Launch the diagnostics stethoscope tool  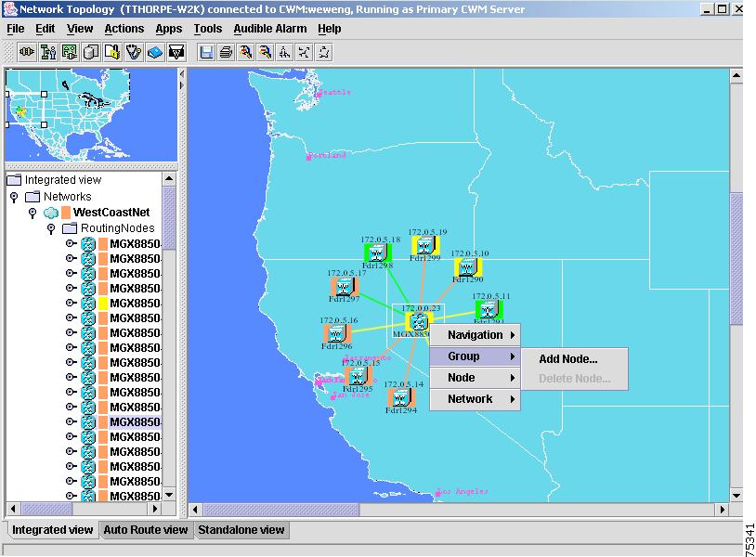click(134, 52)
